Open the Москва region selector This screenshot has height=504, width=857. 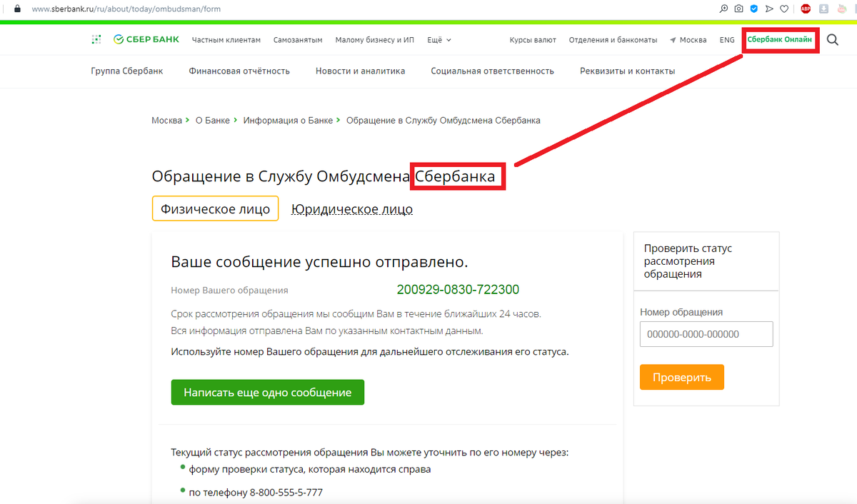point(688,40)
